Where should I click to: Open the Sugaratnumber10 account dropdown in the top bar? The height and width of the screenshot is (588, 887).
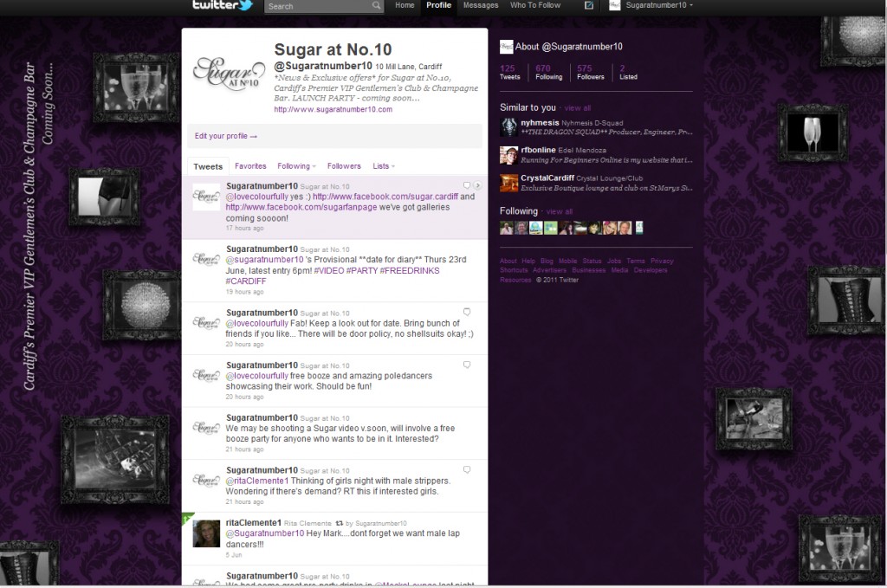[659, 5]
